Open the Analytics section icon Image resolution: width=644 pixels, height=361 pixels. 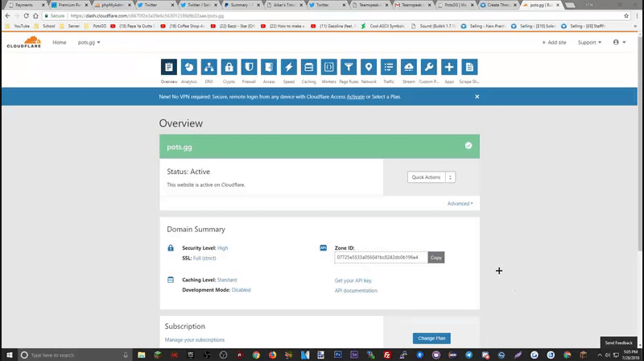tap(189, 67)
